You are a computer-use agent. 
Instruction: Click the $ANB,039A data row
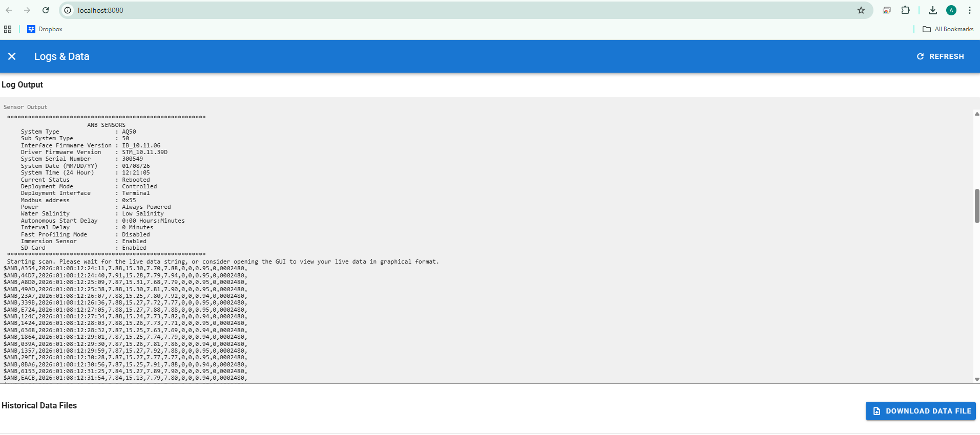tap(126, 344)
